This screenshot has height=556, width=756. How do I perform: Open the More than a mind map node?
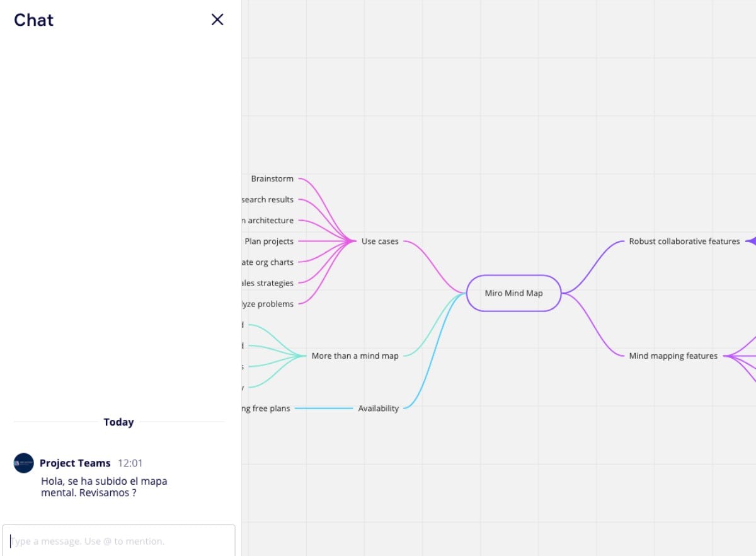[354, 356]
